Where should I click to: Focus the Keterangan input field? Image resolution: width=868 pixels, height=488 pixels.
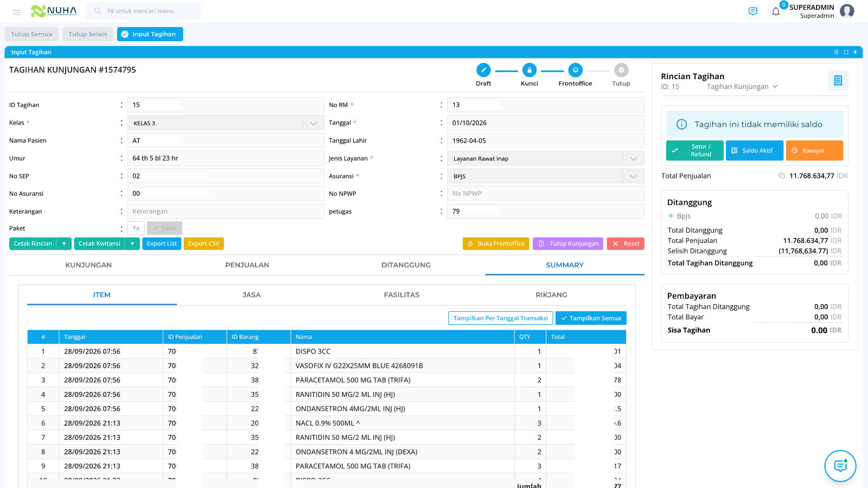click(x=226, y=211)
